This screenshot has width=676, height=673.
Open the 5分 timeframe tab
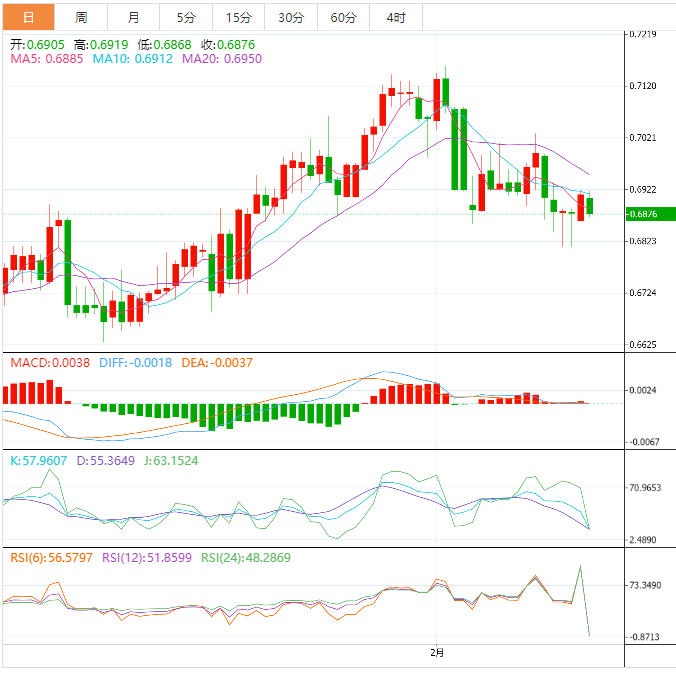coord(186,17)
